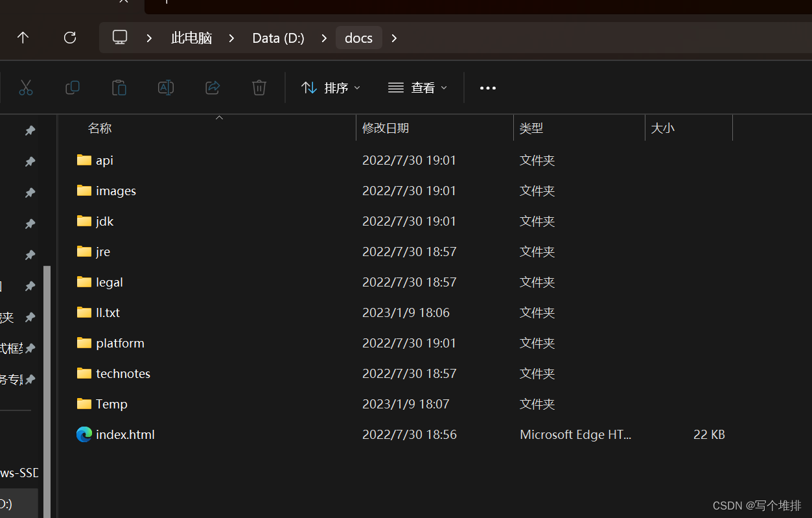Open the 排序 sort dropdown
812x518 pixels.
(331, 88)
